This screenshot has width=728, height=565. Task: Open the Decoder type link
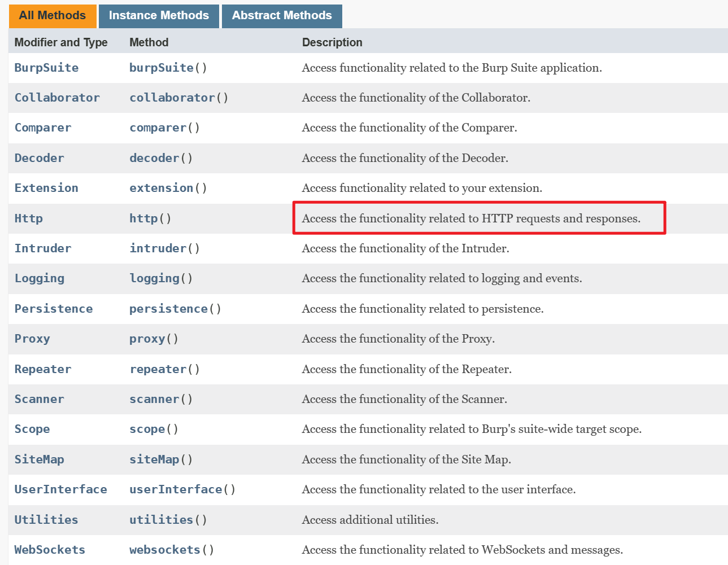(39, 158)
